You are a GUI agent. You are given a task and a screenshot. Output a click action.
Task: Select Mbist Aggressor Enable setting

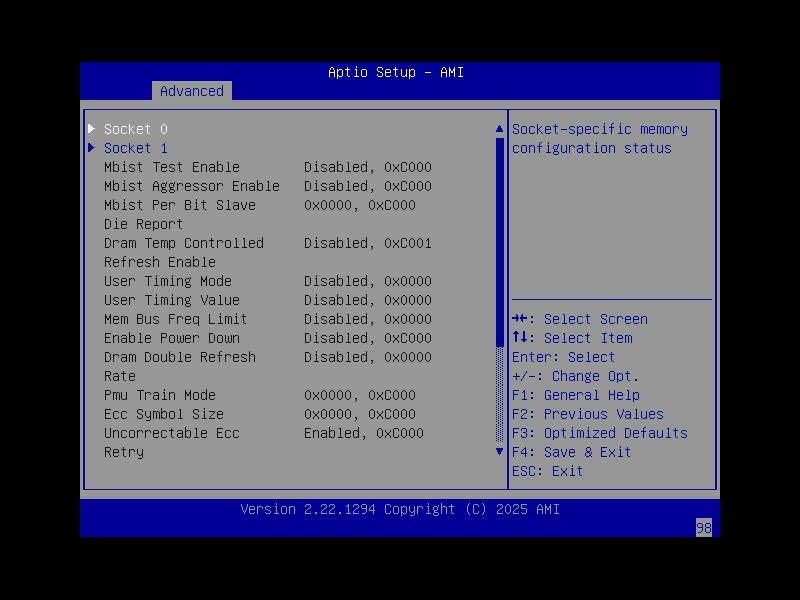pyautogui.click(x=268, y=186)
